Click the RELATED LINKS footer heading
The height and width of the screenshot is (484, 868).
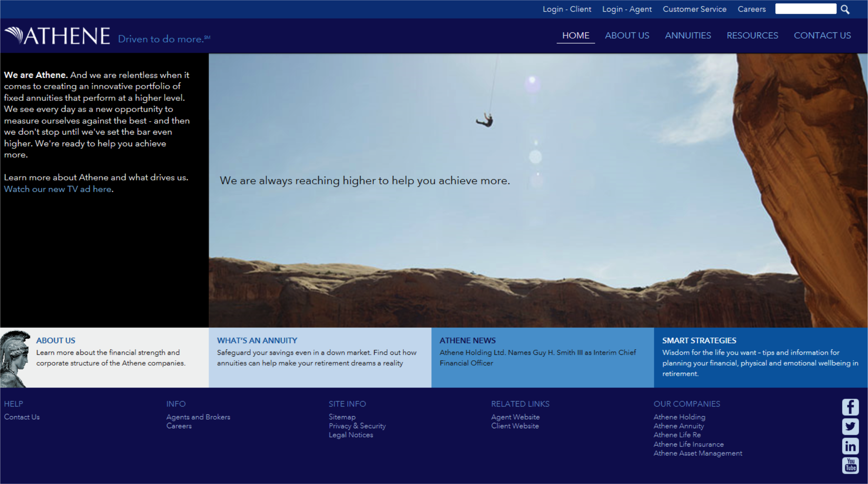pos(520,404)
